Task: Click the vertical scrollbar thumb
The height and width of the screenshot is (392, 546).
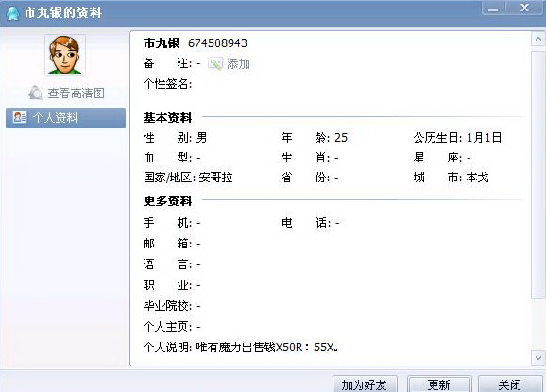Action: [x=538, y=175]
